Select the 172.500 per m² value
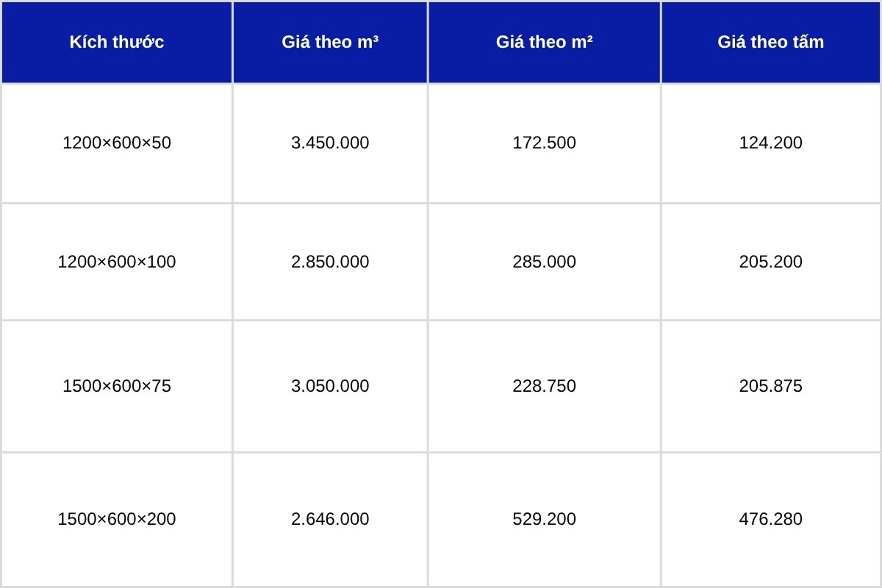The height and width of the screenshot is (588, 882). pos(545,143)
